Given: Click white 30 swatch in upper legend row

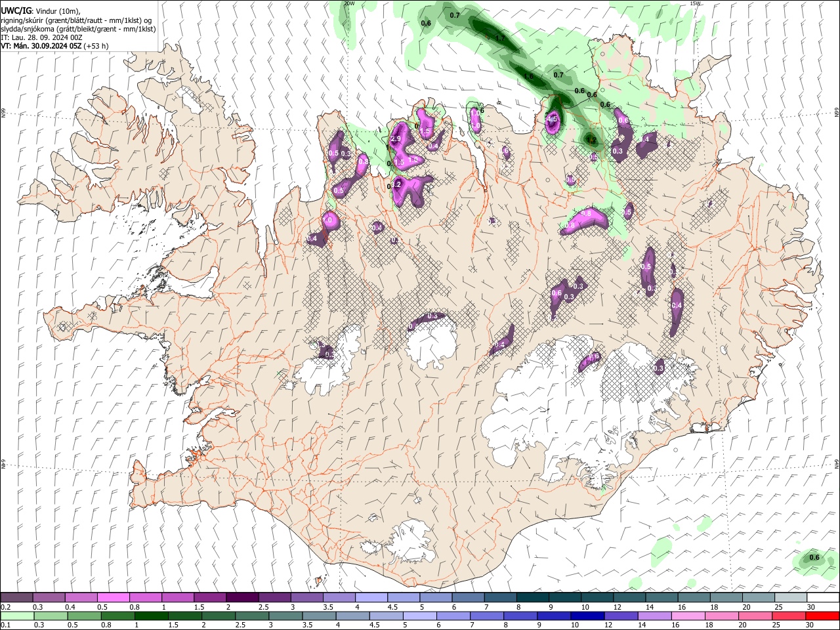Looking at the screenshot, I should point(822,598).
